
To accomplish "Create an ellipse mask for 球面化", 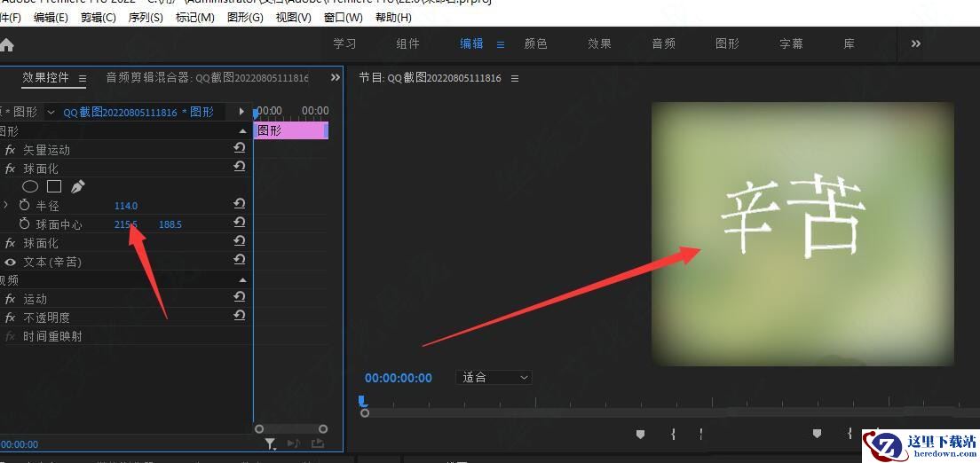I will click(x=30, y=186).
